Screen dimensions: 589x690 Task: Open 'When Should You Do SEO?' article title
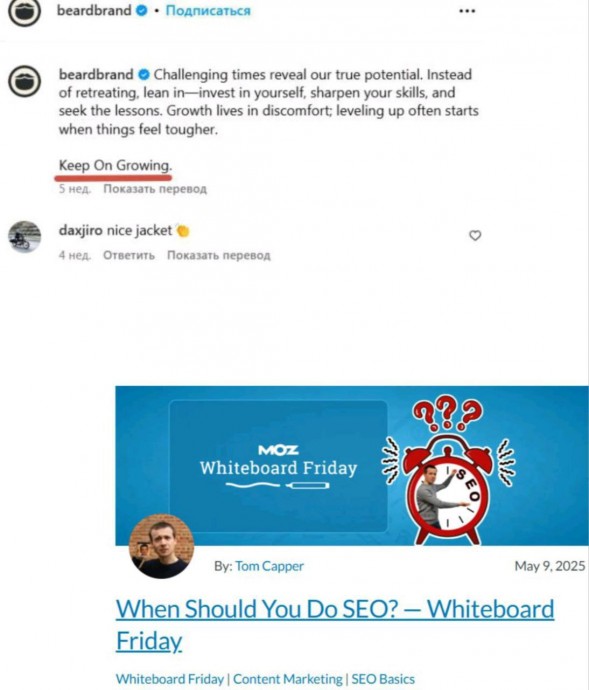click(x=335, y=625)
